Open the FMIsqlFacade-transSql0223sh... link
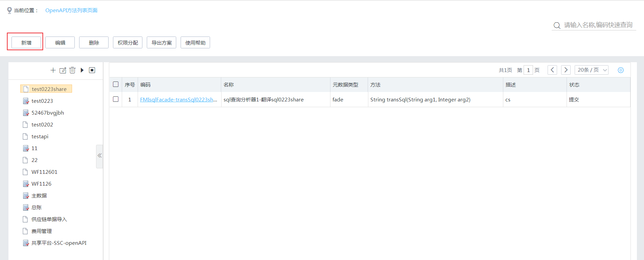This screenshot has width=644, height=260. (178, 99)
